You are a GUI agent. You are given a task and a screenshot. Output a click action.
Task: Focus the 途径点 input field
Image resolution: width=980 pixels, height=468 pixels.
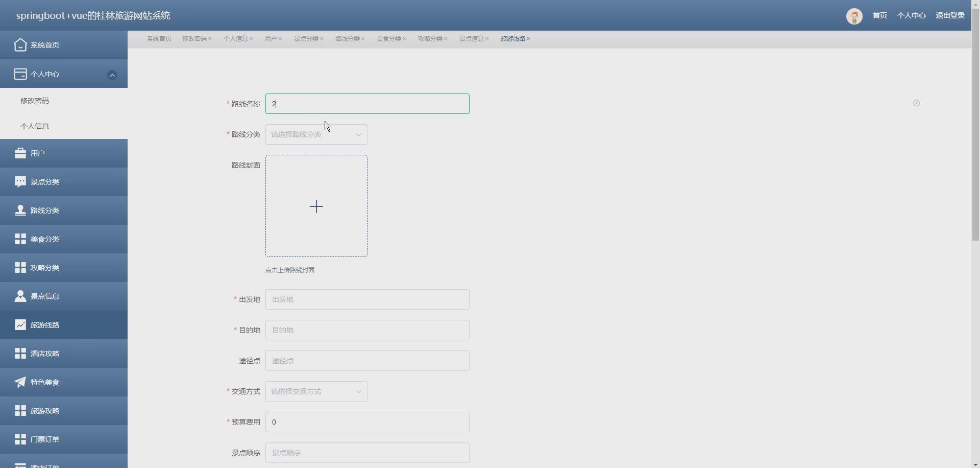[x=367, y=361]
